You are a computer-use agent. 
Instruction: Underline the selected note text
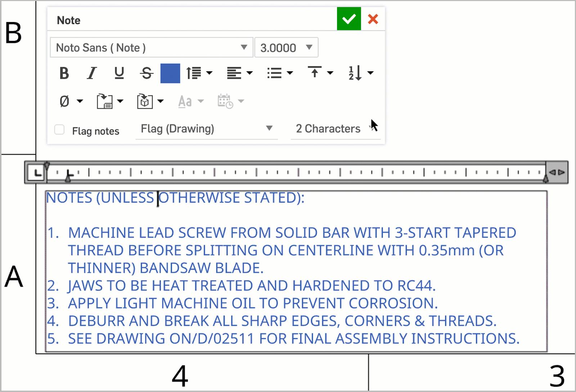coord(119,73)
